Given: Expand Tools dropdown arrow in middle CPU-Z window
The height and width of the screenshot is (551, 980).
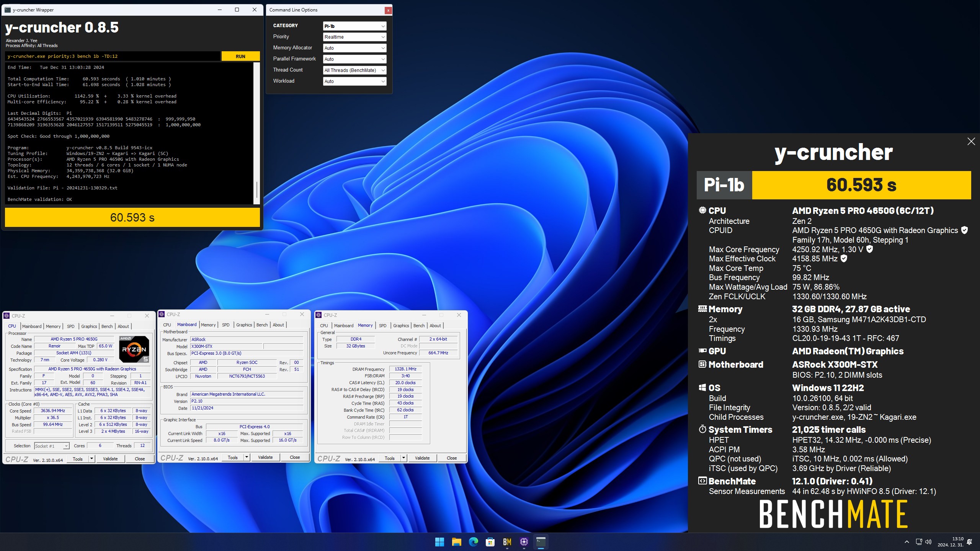Looking at the screenshot, I should pos(247,457).
